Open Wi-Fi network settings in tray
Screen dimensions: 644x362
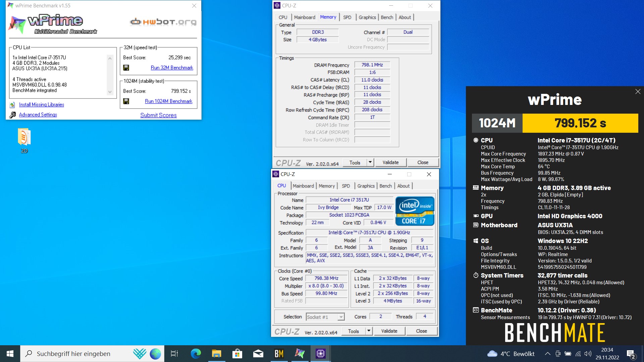(578, 354)
